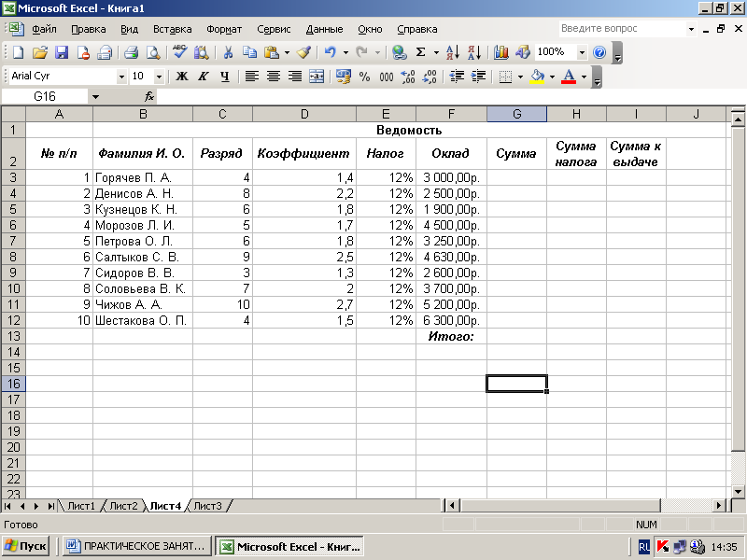Switch to the Лист1 sheet tab

[81, 506]
